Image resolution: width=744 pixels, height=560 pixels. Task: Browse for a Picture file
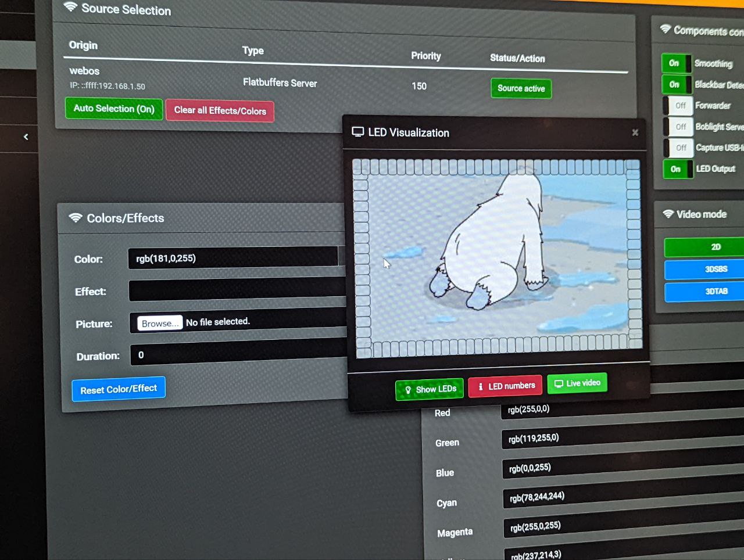[160, 323]
